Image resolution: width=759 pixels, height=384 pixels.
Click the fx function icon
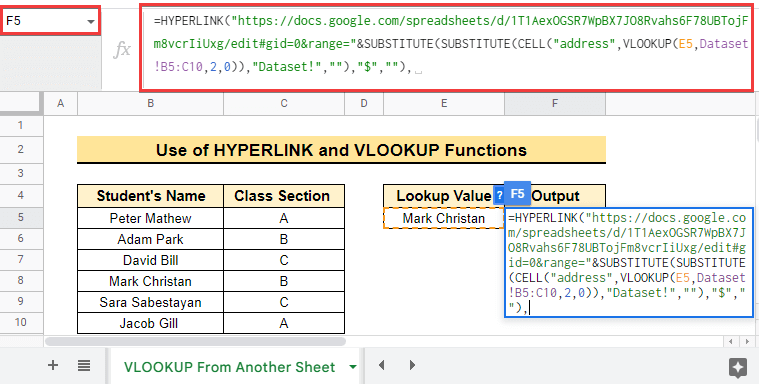click(122, 49)
